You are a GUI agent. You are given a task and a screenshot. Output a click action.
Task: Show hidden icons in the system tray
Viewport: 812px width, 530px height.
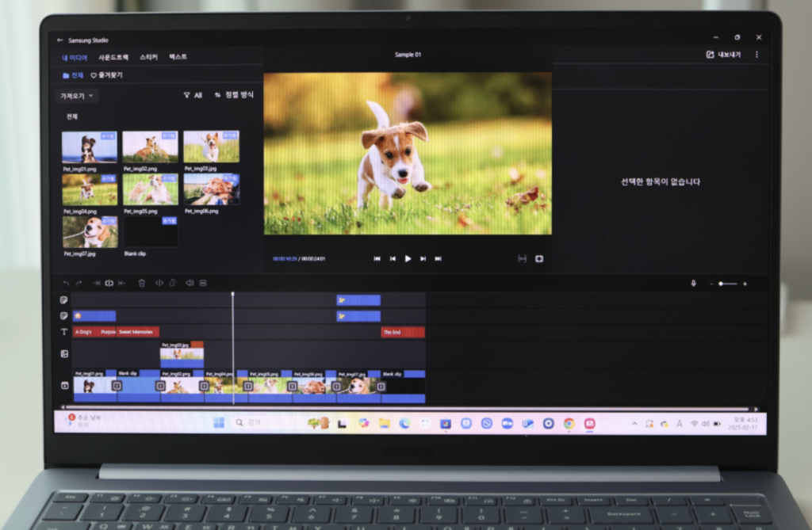point(634,424)
